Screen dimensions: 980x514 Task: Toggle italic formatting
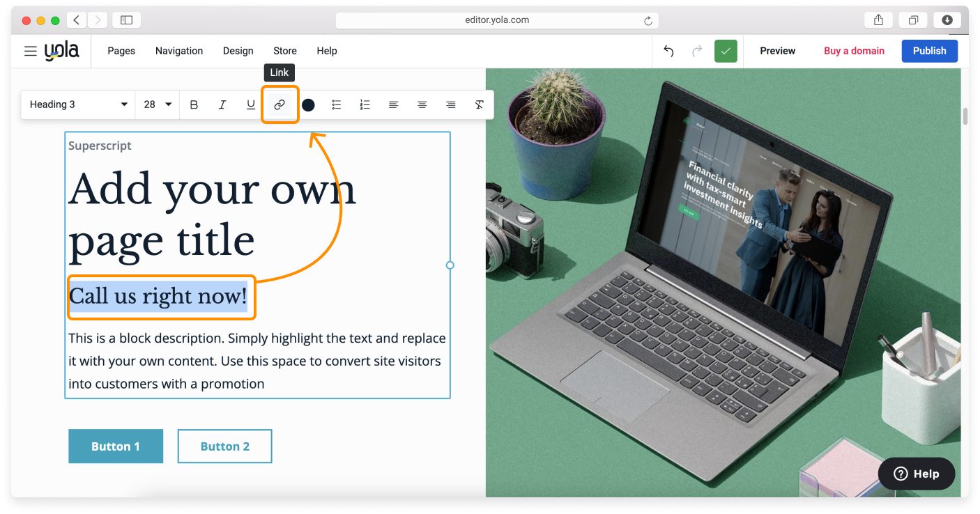[x=222, y=104]
